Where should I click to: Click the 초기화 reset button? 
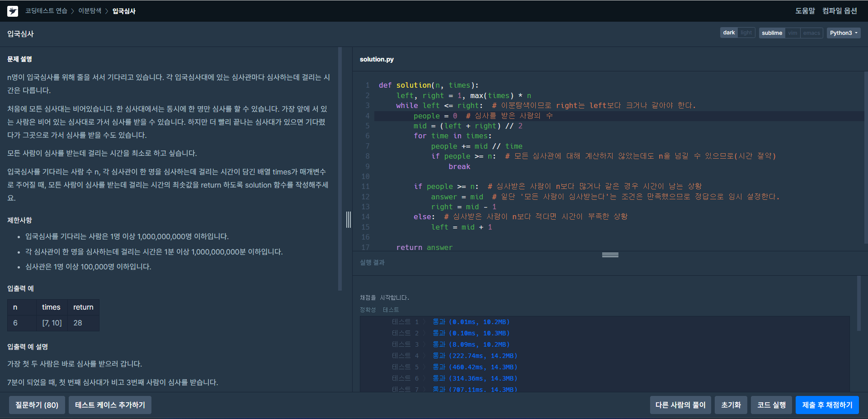click(x=731, y=405)
